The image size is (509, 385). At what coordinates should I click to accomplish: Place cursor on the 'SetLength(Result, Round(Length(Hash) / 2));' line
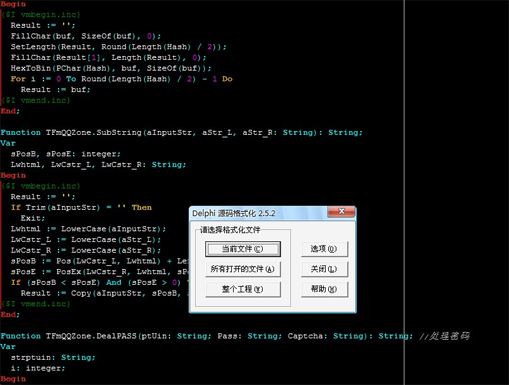pyautogui.click(x=118, y=47)
